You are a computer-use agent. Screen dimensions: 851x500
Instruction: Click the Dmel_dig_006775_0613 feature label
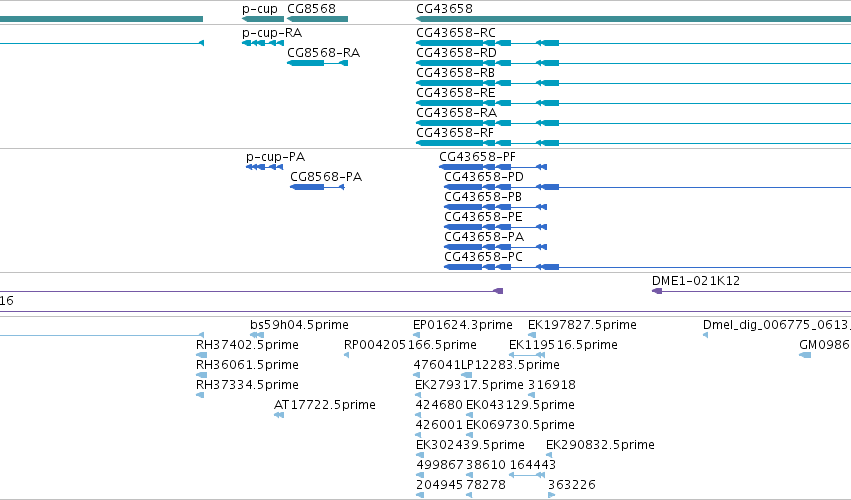pyautogui.click(x=777, y=325)
